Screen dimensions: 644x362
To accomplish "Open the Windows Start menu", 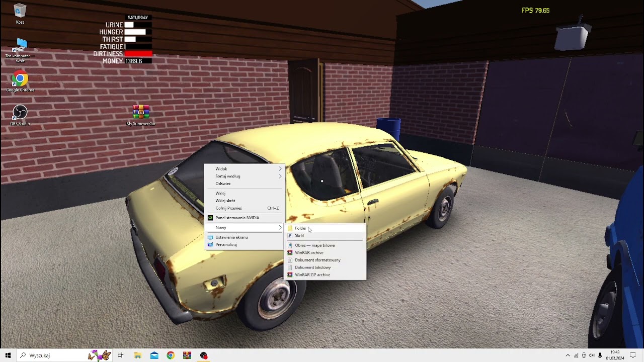I will click(x=8, y=355).
